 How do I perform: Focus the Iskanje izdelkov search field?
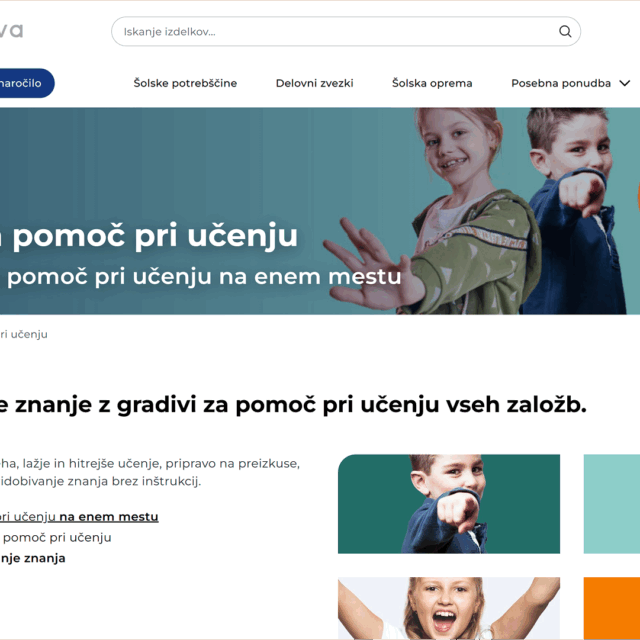point(346,31)
